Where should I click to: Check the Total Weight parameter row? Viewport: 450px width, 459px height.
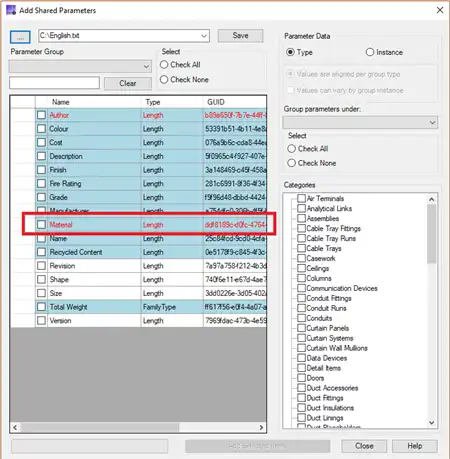coord(41,307)
